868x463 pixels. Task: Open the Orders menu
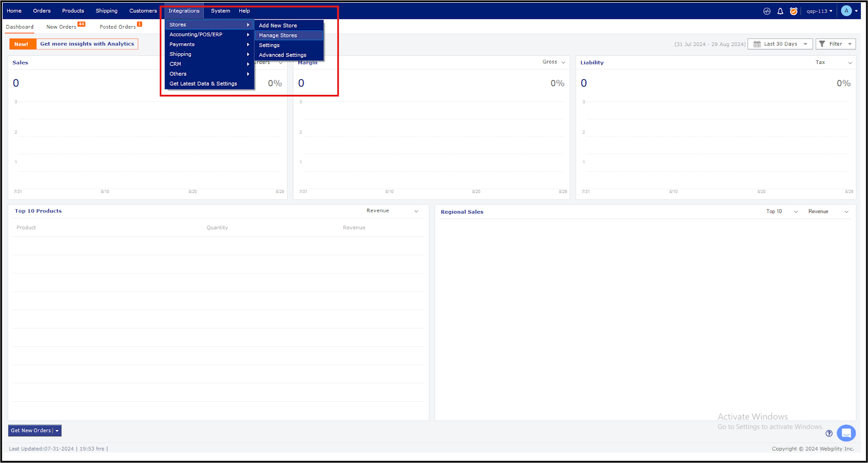point(42,11)
